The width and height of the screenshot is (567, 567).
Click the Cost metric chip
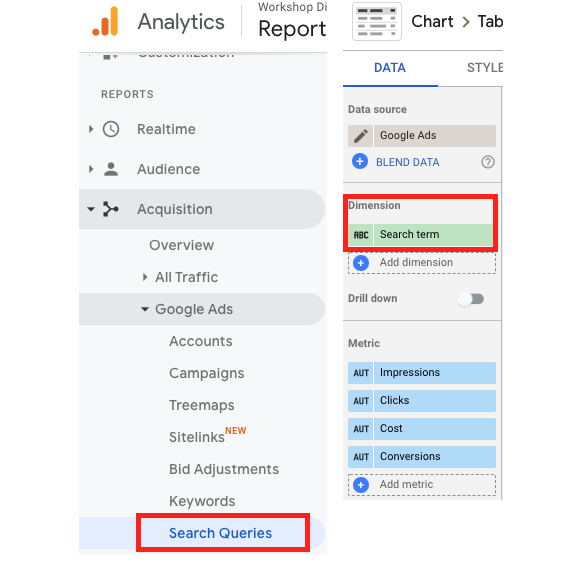[435, 429]
